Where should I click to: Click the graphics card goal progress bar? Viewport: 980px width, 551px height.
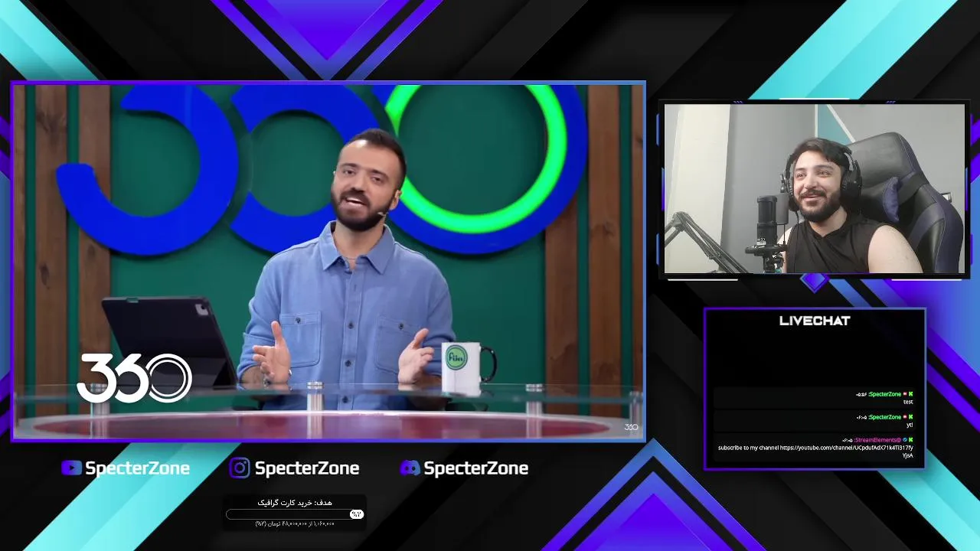[x=294, y=514]
